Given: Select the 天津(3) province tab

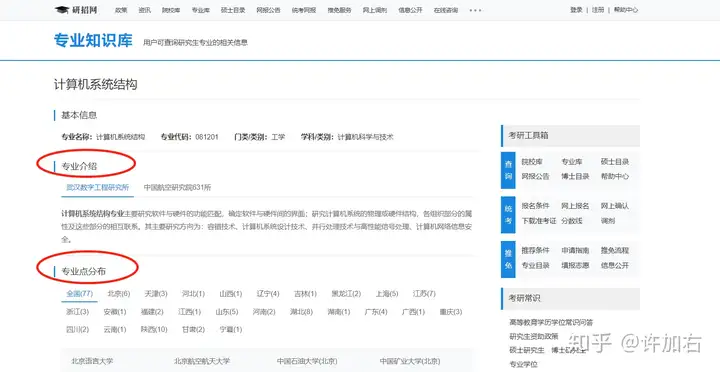Looking at the screenshot, I should [156, 293].
